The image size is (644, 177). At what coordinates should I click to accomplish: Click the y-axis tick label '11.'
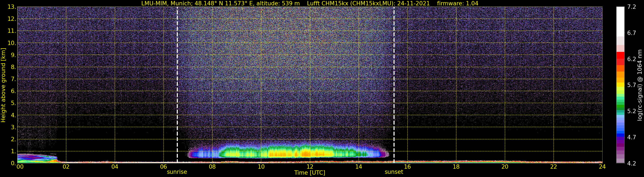(12, 31)
